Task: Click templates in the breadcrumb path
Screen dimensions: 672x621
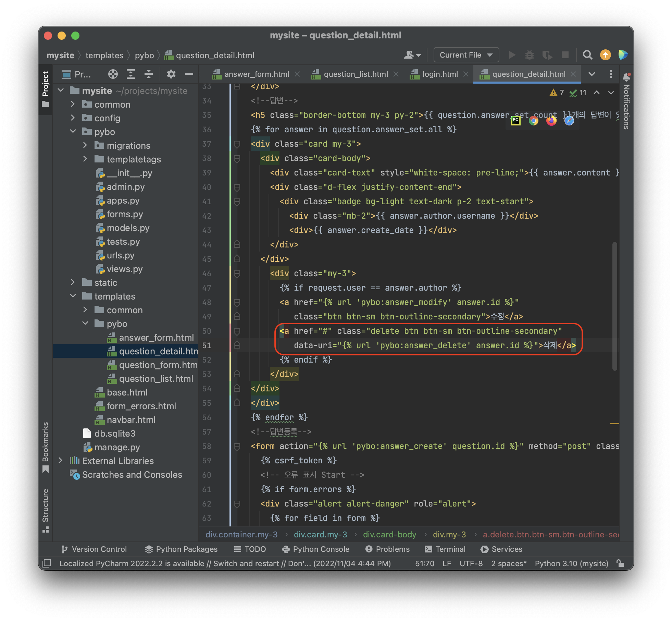Action: coord(104,55)
